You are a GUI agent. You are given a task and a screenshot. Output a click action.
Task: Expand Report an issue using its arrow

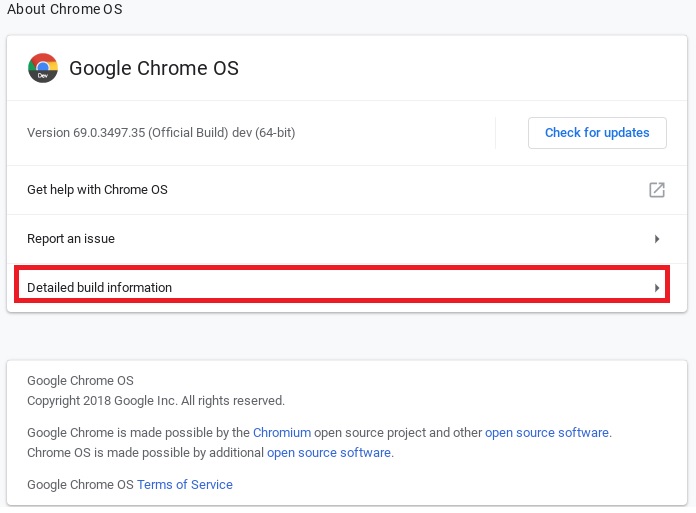[657, 239]
